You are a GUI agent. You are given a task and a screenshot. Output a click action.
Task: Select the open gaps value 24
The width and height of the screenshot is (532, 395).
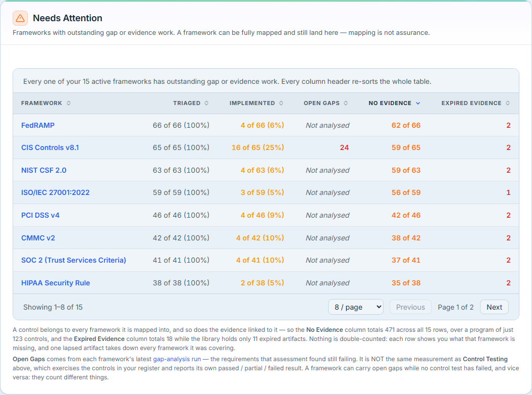click(344, 147)
